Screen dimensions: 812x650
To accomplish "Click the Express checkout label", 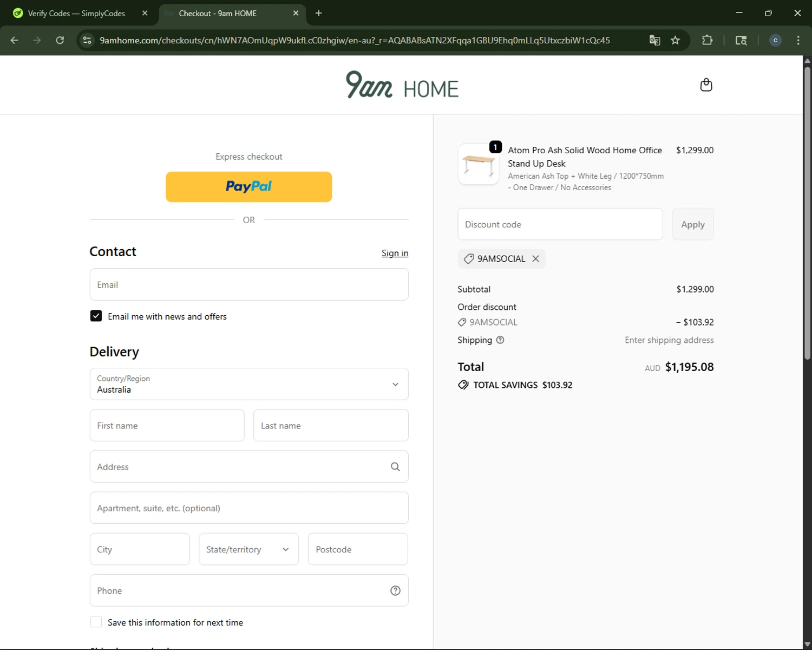I will [249, 157].
